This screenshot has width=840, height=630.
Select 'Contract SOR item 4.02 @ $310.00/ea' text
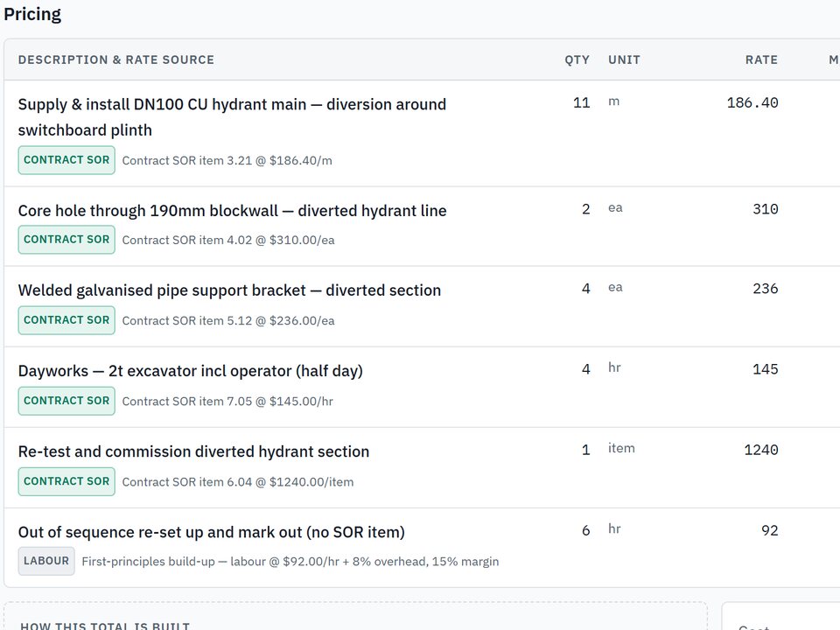228,240
